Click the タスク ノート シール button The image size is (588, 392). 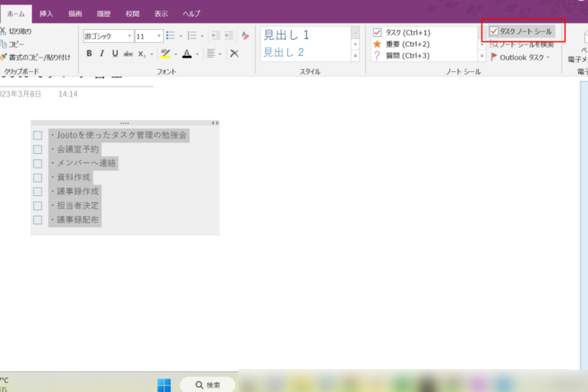(x=521, y=31)
